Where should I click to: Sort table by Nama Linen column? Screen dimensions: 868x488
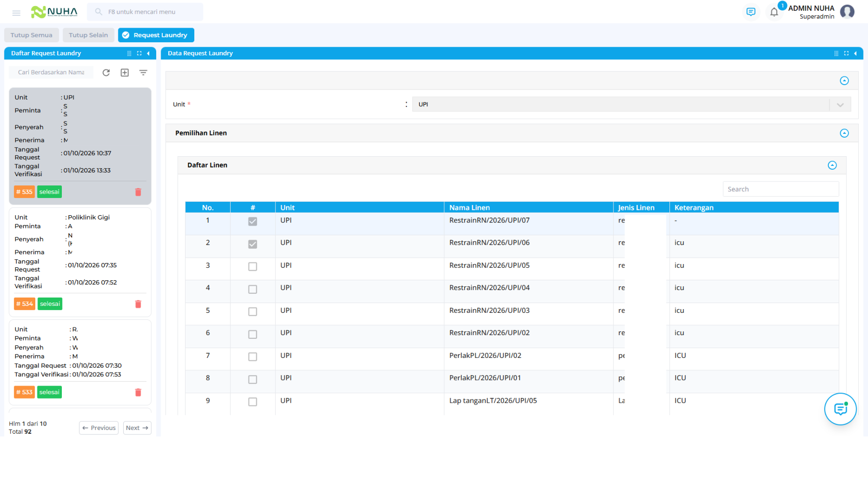tap(528, 207)
